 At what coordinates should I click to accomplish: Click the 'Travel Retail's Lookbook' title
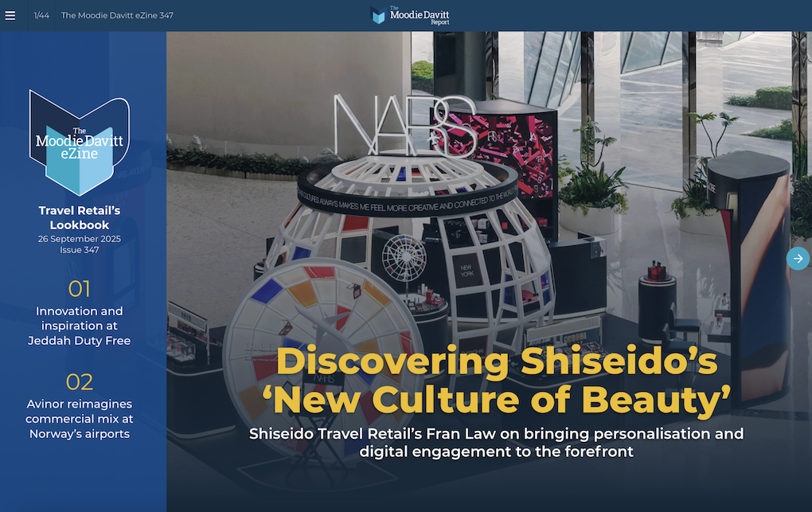click(80, 217)
